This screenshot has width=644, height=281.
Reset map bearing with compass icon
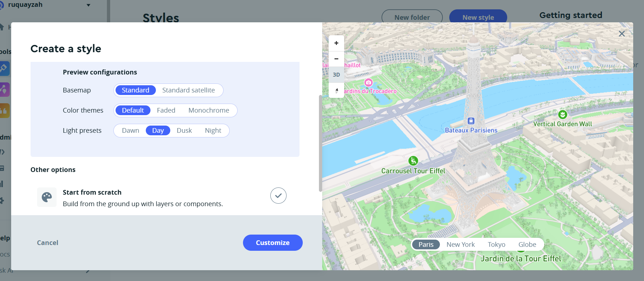[336, 90]
